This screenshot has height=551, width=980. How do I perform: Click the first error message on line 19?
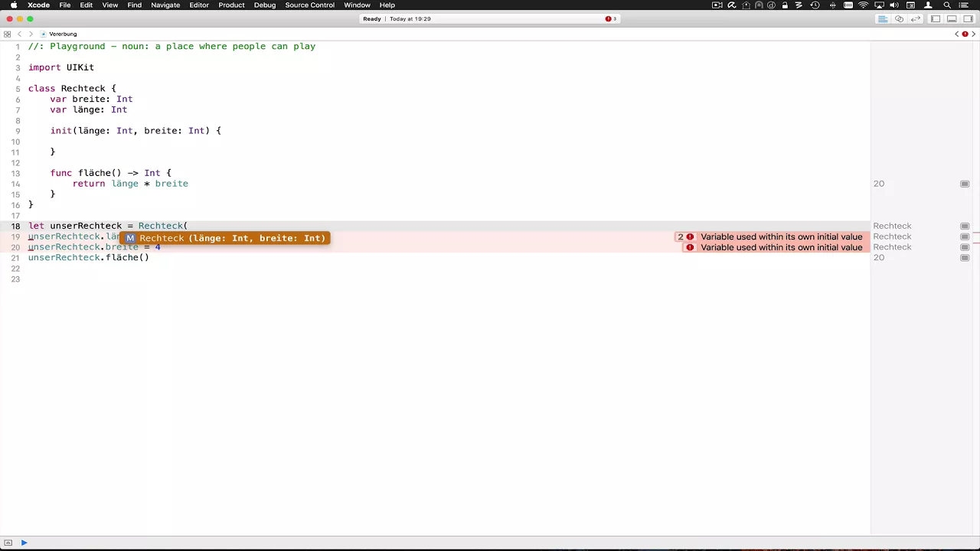coord(781,236)
